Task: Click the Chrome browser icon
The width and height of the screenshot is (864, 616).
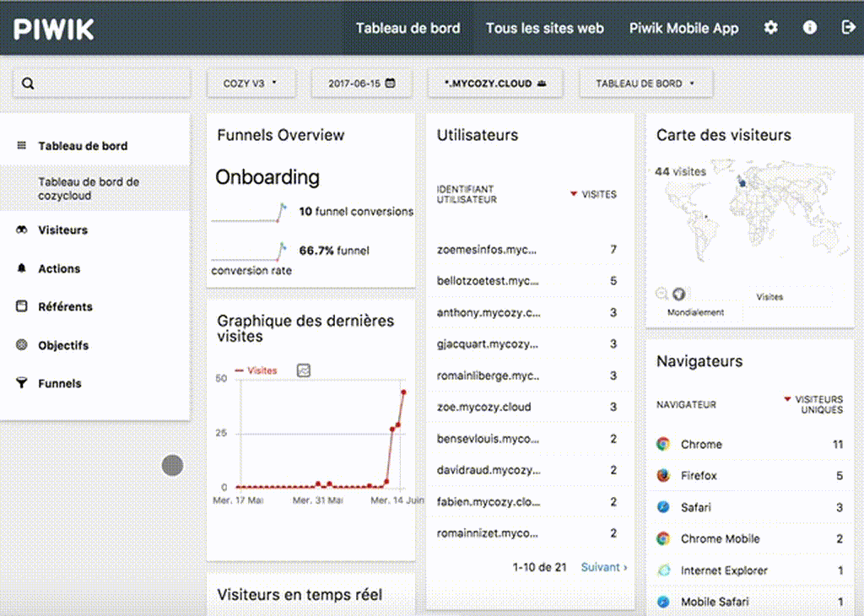Action: point(663,444)
